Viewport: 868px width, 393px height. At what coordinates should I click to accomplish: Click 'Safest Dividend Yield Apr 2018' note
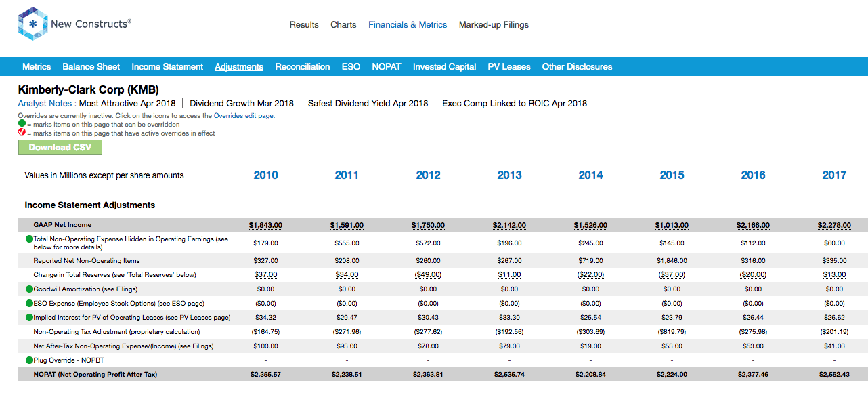click(x=368, y=104)
